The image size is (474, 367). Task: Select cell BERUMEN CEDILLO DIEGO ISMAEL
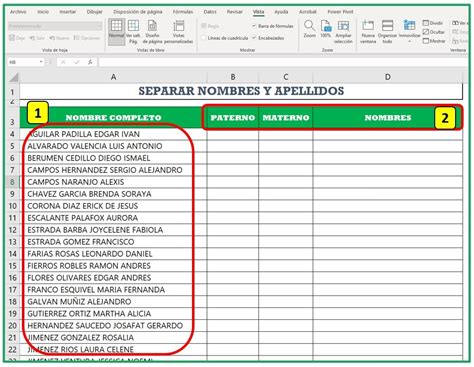pyautogui.click(x=113, y=158)
